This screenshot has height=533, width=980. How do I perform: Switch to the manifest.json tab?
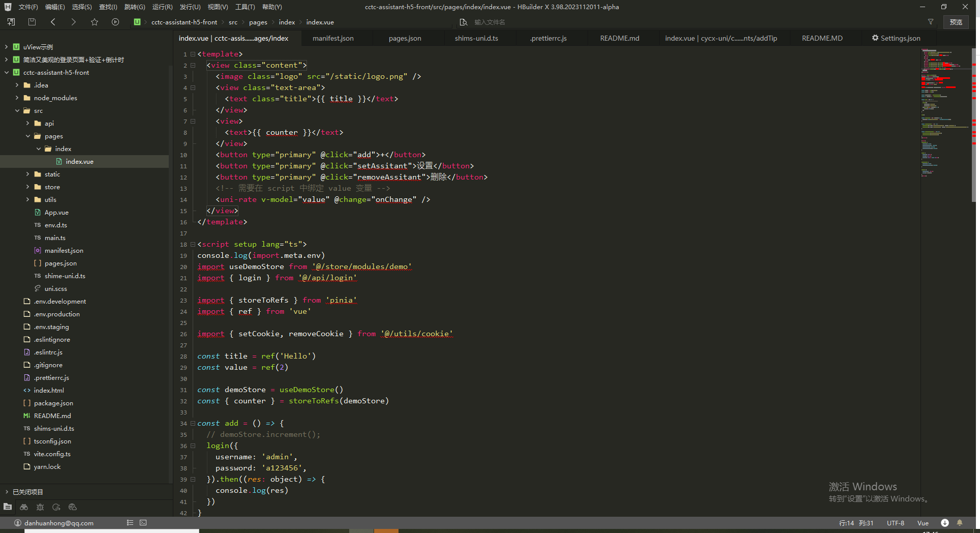pos(333,38)
